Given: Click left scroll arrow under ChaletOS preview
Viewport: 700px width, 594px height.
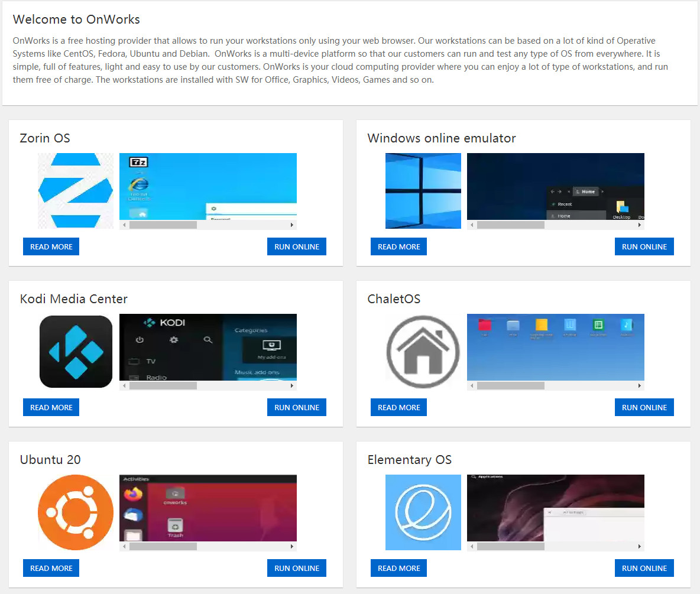Looking at the screenshot, I should [472, 385].
